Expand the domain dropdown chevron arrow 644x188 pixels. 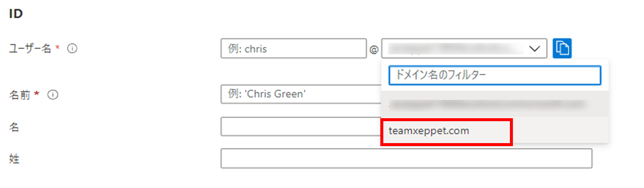click(x=534, y=48)
